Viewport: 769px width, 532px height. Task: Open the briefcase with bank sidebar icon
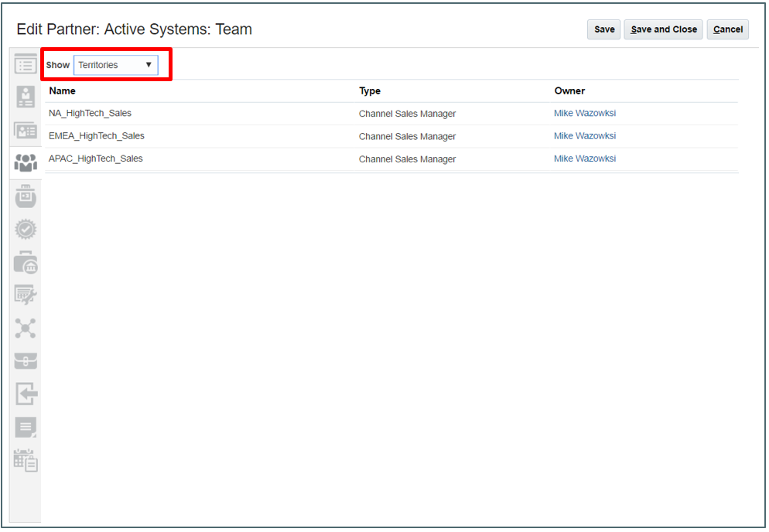(x=26, y=262)
